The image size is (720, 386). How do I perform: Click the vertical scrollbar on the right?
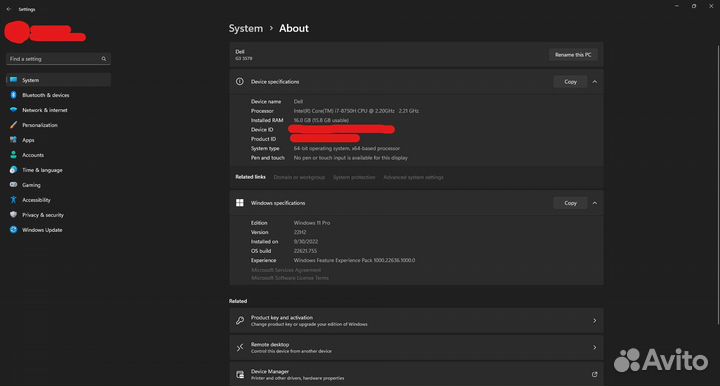(718, 184)
